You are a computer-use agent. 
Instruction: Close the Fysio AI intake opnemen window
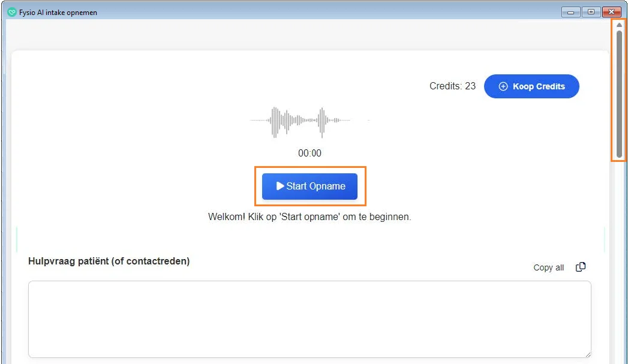tap(611, 11)
